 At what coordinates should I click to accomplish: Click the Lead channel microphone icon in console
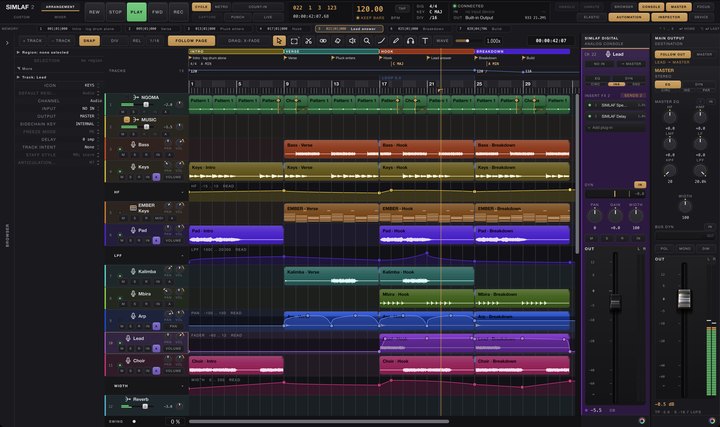click(x=608, y=54)
